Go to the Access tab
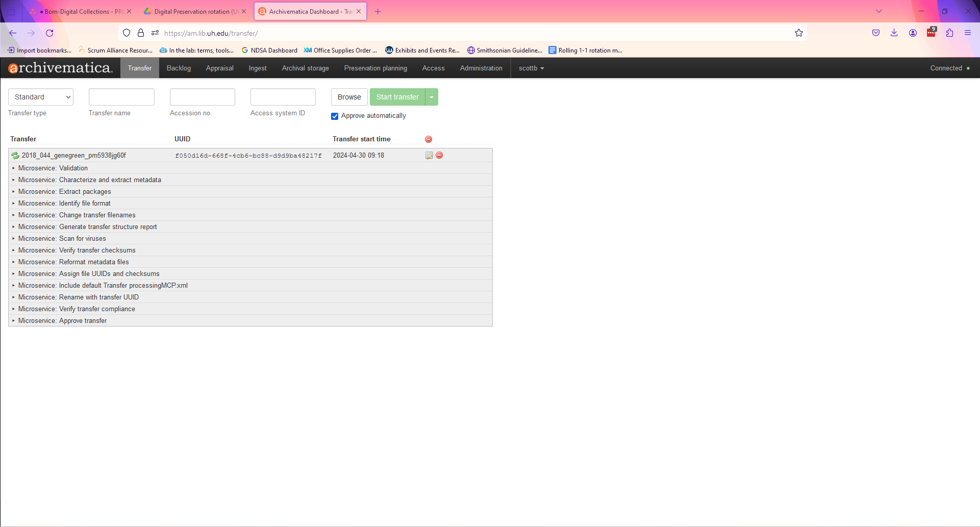Viewport: 980px width, 527px height. pos(434,68)
